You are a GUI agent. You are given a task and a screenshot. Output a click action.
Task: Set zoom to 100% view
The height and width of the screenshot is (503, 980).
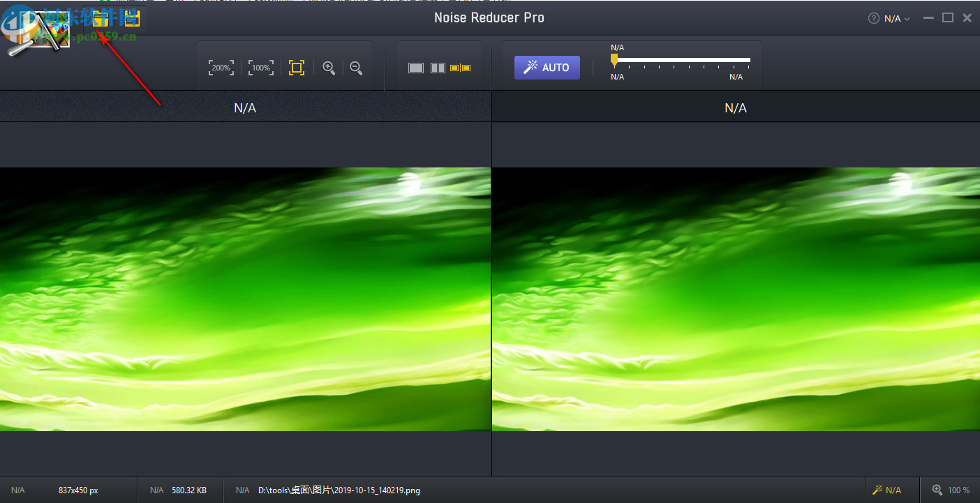(x=261, y=68)
